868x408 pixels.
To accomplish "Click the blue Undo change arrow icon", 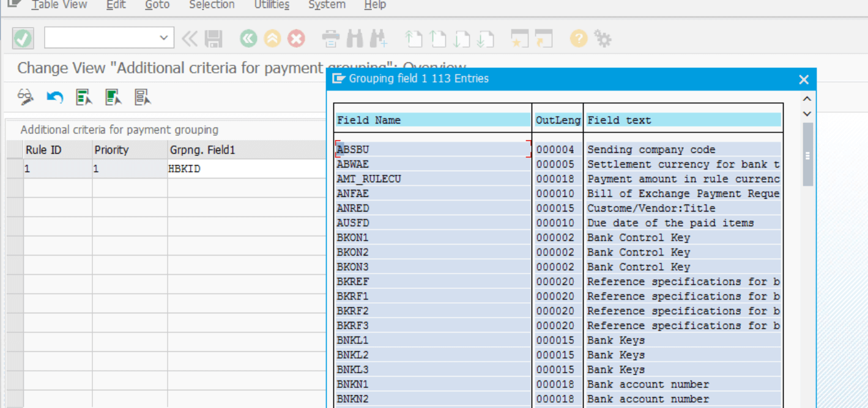I will [x=55, y=97].
